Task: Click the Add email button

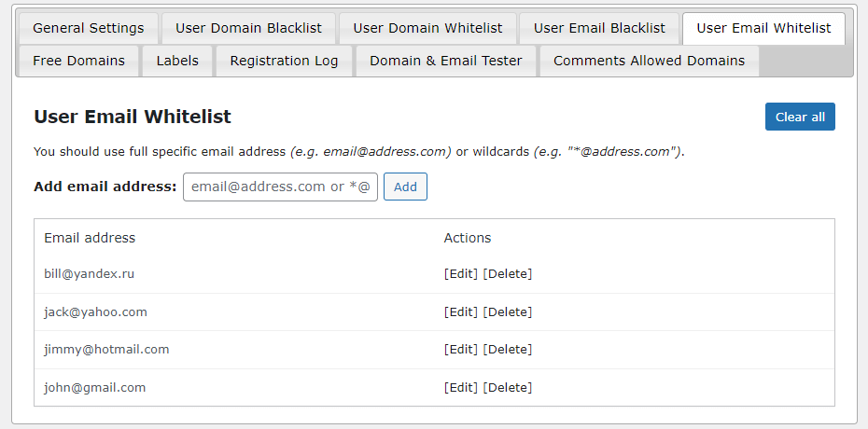Action: pos(405,187)
